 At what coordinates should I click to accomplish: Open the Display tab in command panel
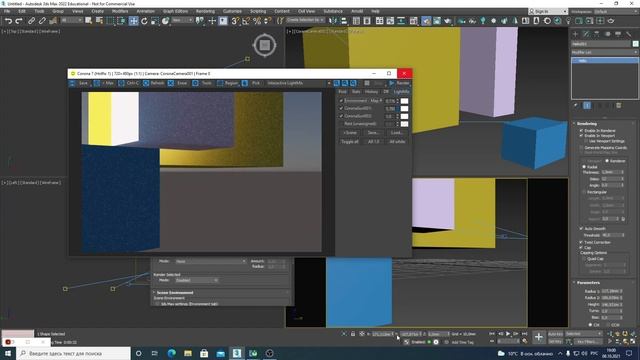618,34
